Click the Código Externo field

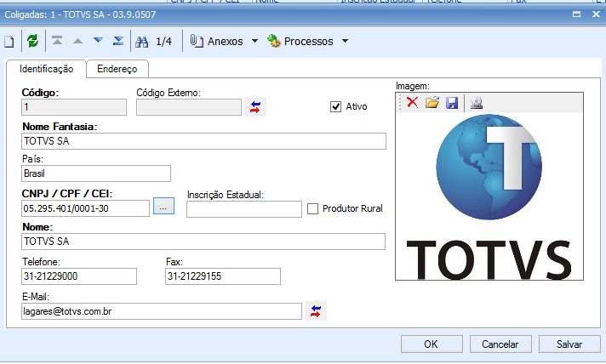189,107
